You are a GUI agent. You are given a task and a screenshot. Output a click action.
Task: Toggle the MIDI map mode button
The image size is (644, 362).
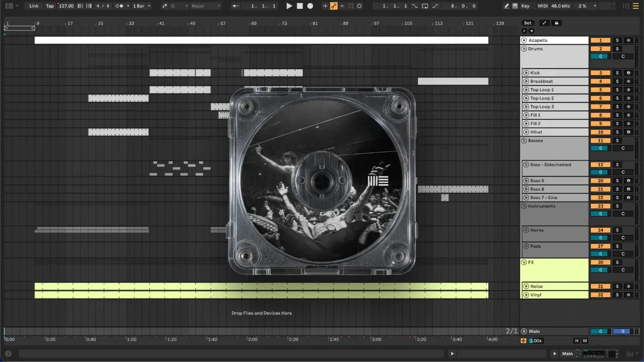(542, 6)
